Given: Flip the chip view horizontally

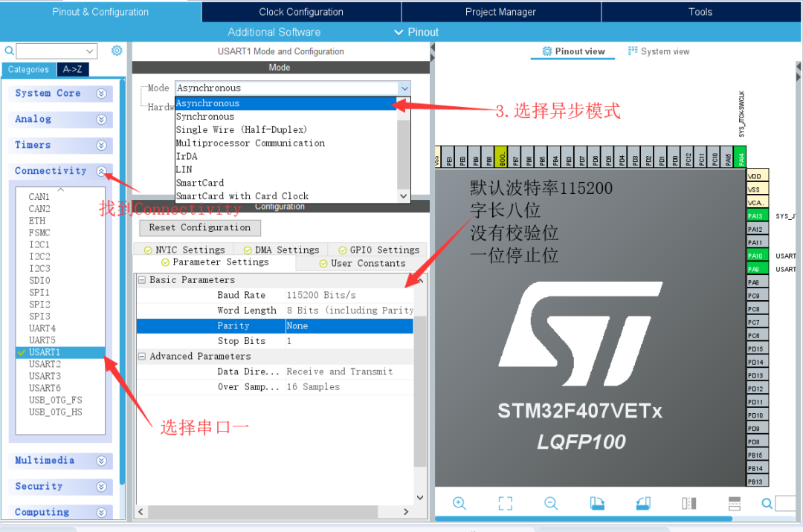Looking at the screenshot, I should coord(688,503).
